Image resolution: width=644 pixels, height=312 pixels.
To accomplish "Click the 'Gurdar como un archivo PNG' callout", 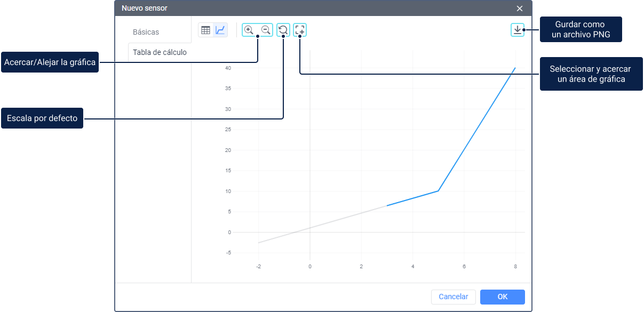I will pyautogui.click(x=581, y=30).
